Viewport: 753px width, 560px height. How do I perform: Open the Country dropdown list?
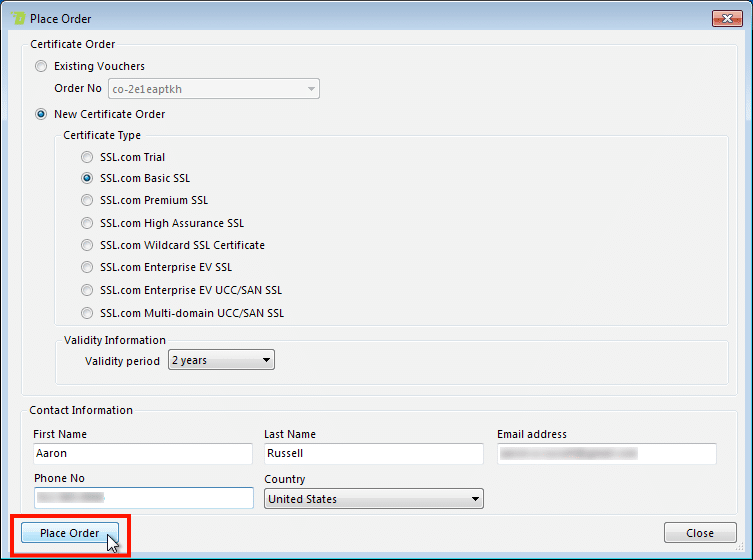click(x=475, y=499)
